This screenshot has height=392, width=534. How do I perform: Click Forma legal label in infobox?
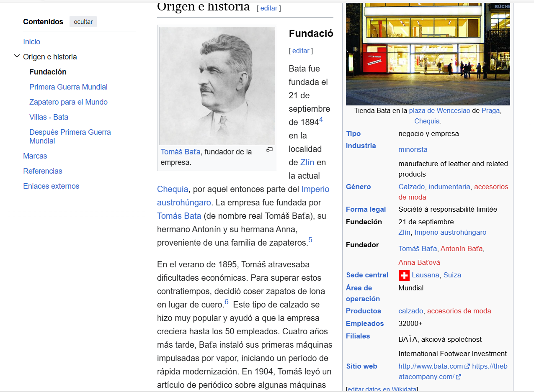click(x=366, y=210)
